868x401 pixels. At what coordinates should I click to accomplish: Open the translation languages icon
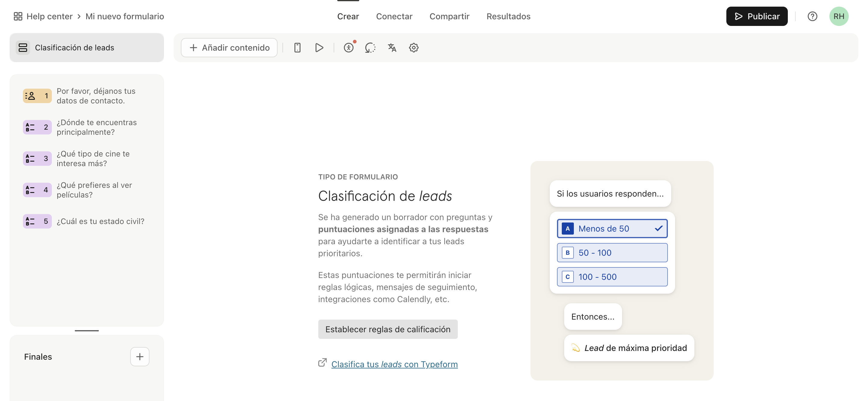click(392, 48)
